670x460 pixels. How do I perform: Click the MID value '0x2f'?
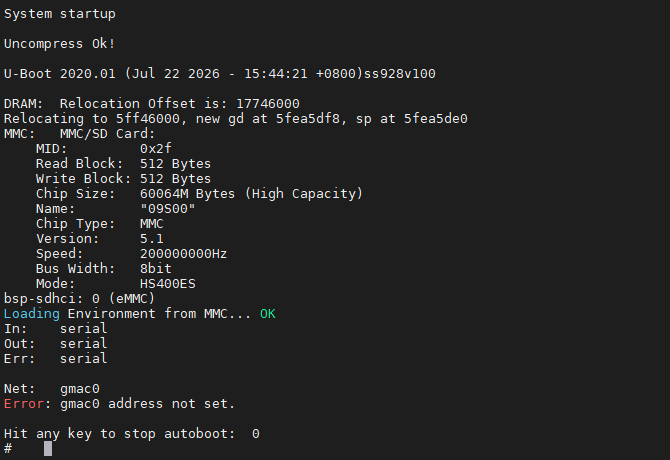coord(156,149)
